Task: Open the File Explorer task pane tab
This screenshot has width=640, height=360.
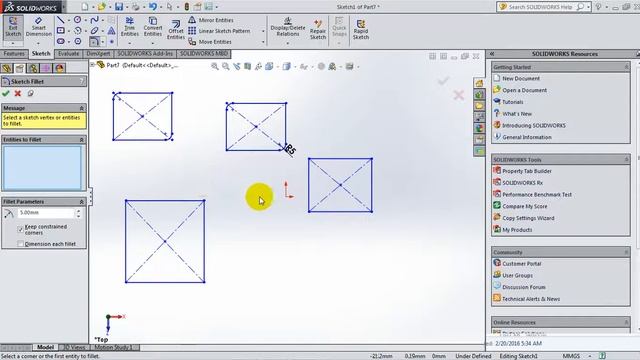Action: [x=479, y=106]
